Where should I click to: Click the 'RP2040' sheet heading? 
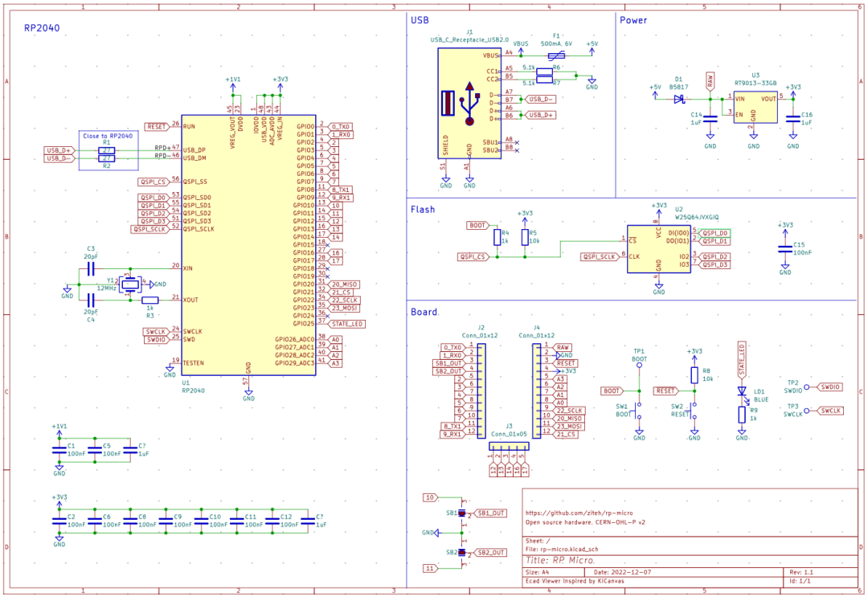click(42, 27)
